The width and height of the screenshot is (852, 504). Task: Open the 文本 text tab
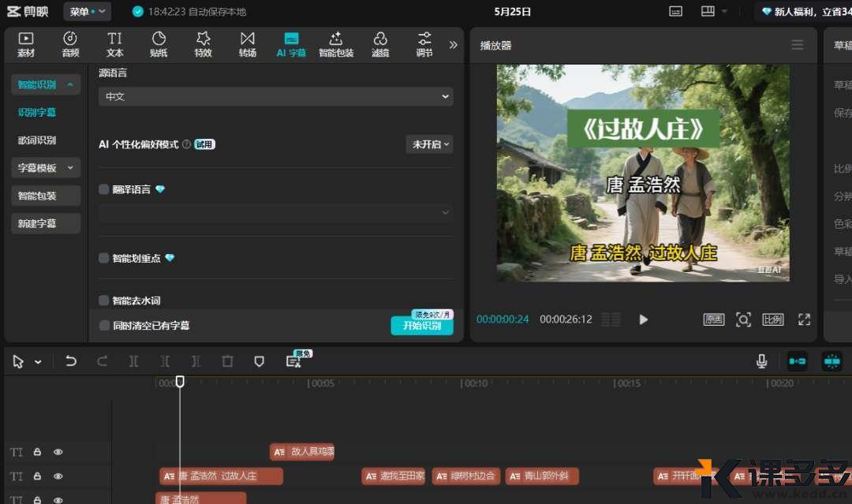(x=114, y=44)
